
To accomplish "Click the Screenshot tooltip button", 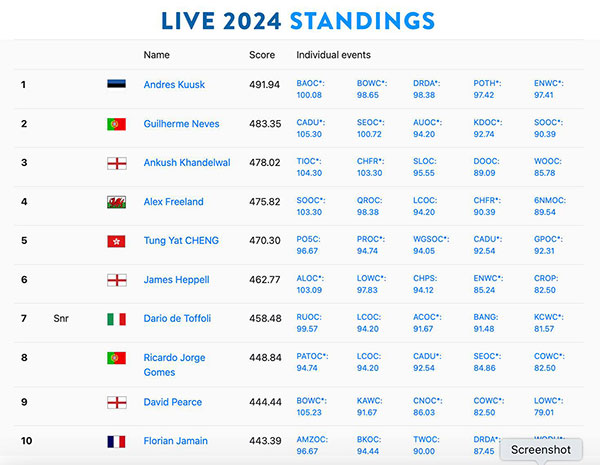I will tap(541, 450).
